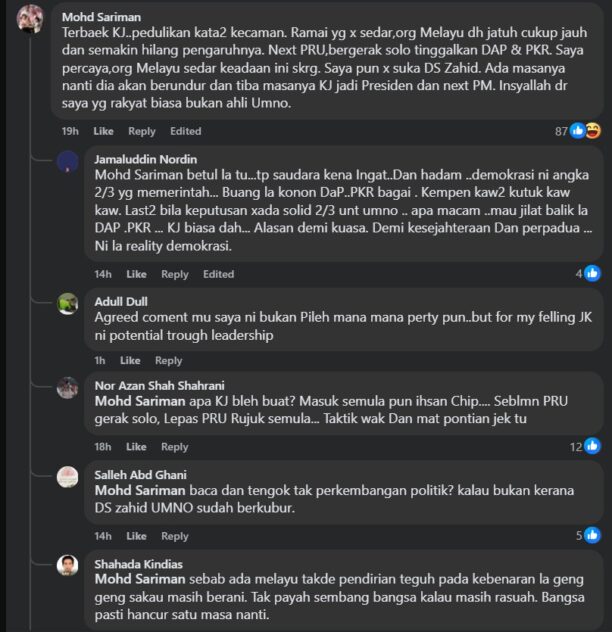View reactions on Mohd Sariman's comment
The width and height of the screenshot is (612, 632).
[584, 130]
